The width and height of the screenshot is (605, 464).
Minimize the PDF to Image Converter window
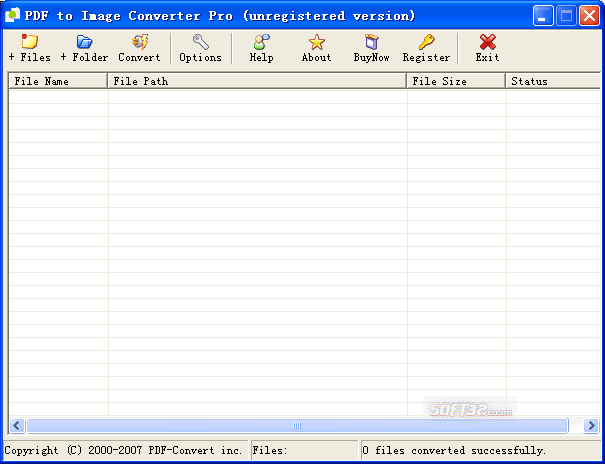543,16
